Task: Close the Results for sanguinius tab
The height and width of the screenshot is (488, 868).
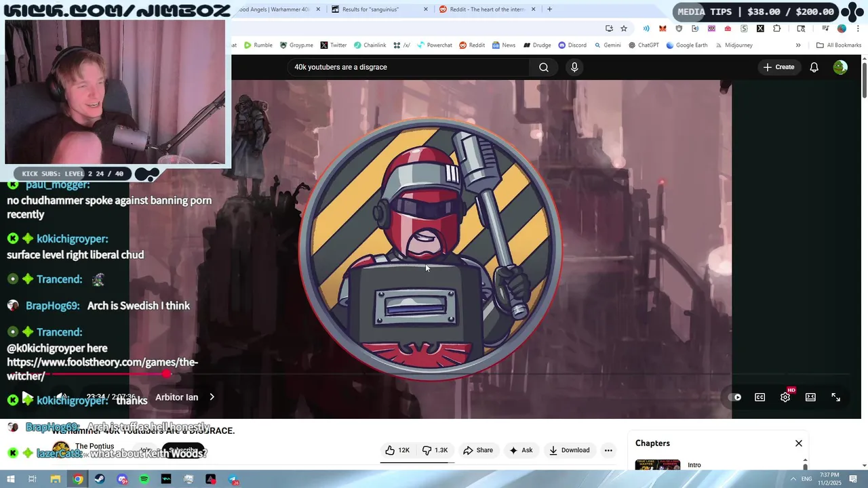Action: pyautogui.click(x=426, y=9)
